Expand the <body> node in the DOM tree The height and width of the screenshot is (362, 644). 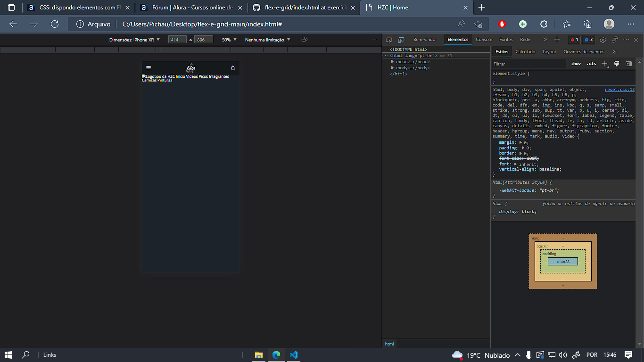(x=393, y=68)
